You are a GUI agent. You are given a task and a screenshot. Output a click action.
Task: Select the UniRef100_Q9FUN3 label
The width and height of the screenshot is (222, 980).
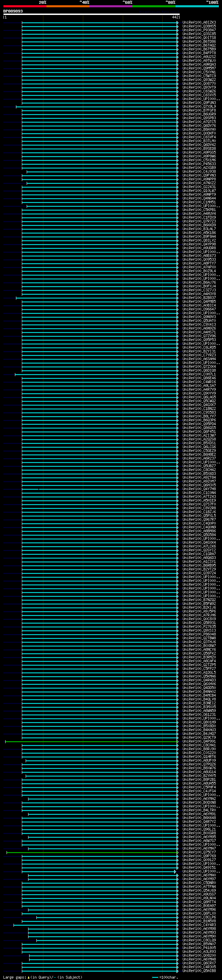(199, 103)
